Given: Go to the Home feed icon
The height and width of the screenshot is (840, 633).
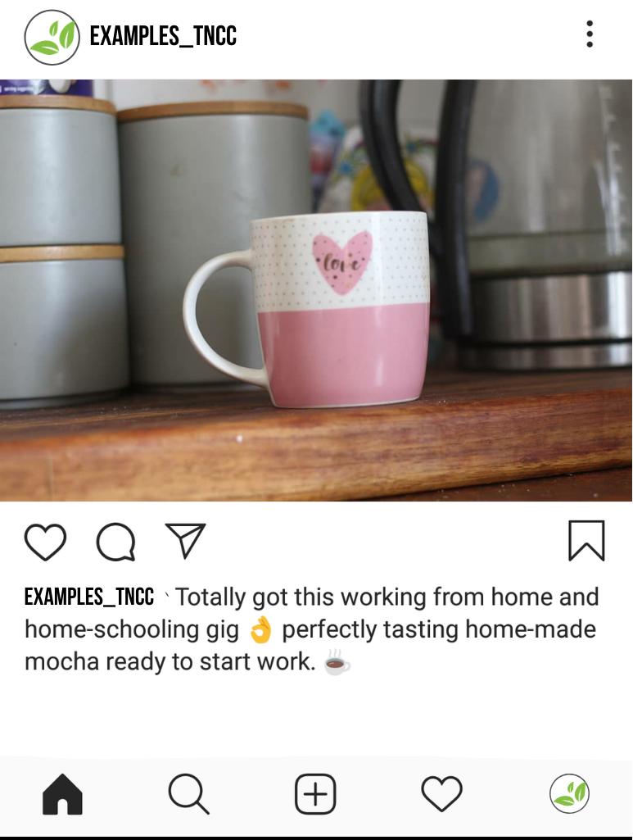Looking at the screenshot, I should click(62, 794).
